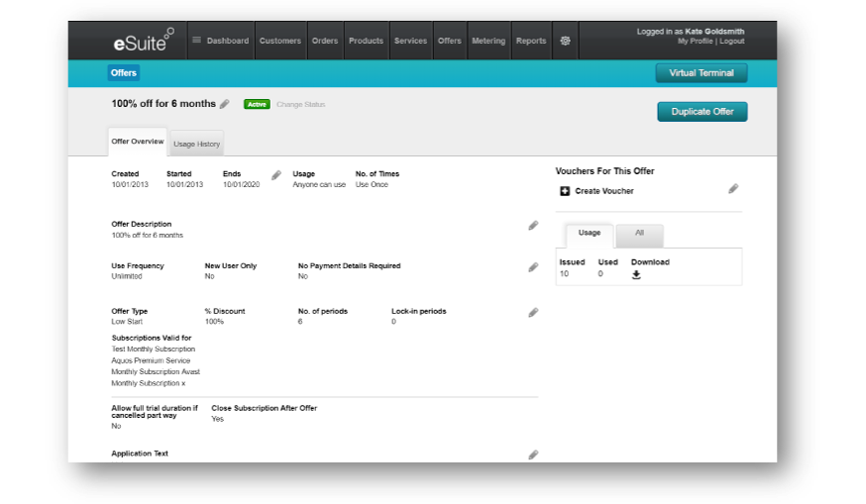Click the vouchers section edit pencil

733,189
